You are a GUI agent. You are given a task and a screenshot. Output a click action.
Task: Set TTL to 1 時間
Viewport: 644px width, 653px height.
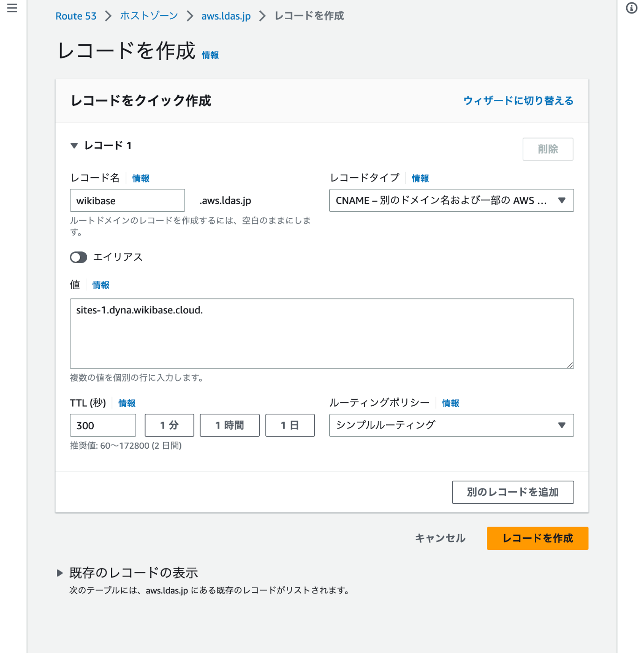click(229, 425)
